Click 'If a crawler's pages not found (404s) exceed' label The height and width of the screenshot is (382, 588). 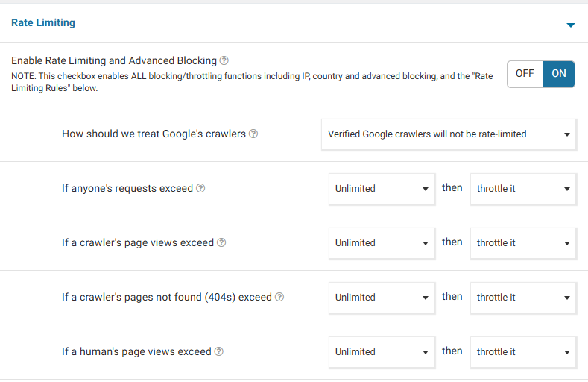pyautogui.click(x=167, y=297)
